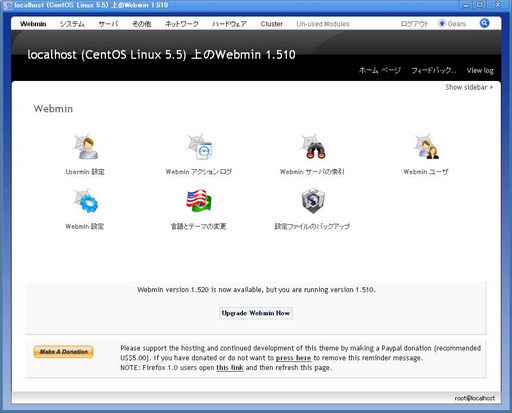Click the ログアウト link

click(x=414, y=24)
